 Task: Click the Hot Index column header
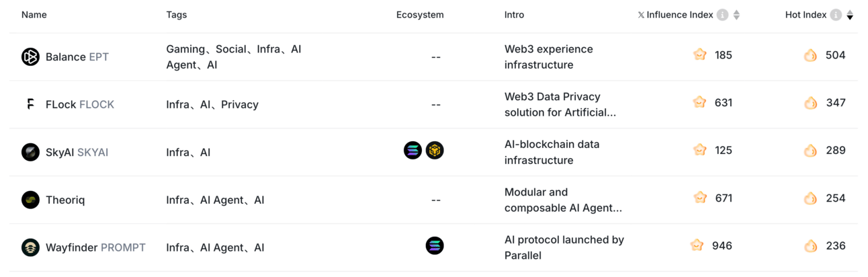tap(806, 15)
